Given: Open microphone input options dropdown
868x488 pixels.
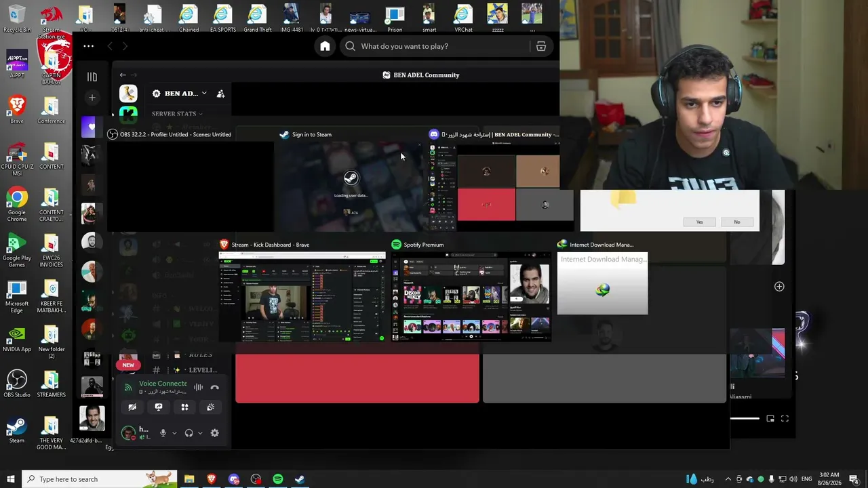Looking at the screenshot, I should pos(174,433).
